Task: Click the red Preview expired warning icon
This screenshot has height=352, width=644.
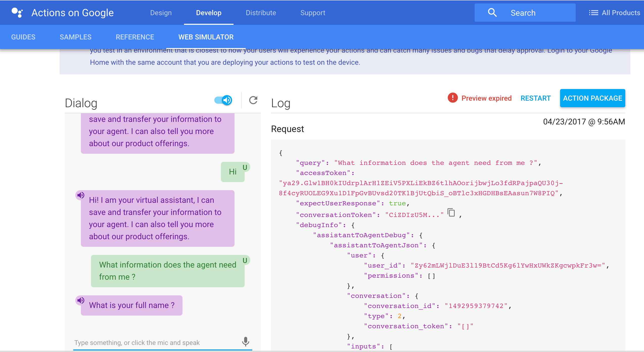Action: tap(452, 98)
